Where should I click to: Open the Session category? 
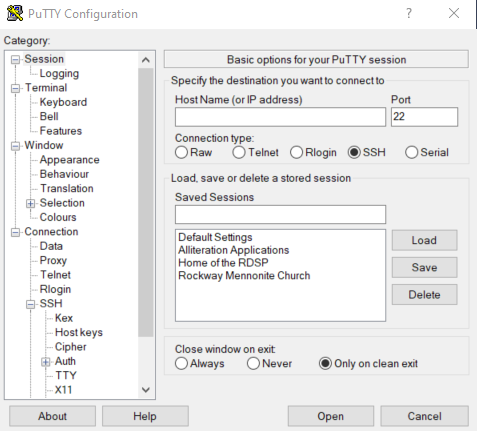(44, 59)
